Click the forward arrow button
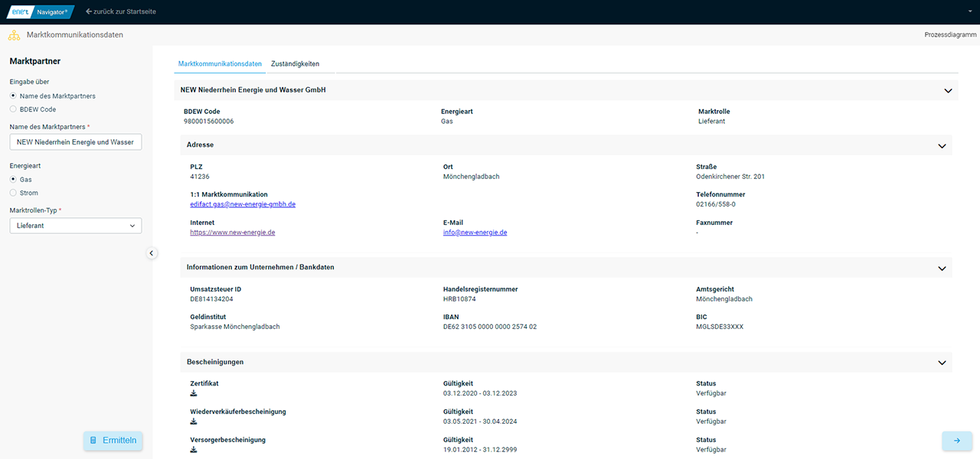Image resolution: width=980 pixels, height=459 pixels. coord(957,441)
